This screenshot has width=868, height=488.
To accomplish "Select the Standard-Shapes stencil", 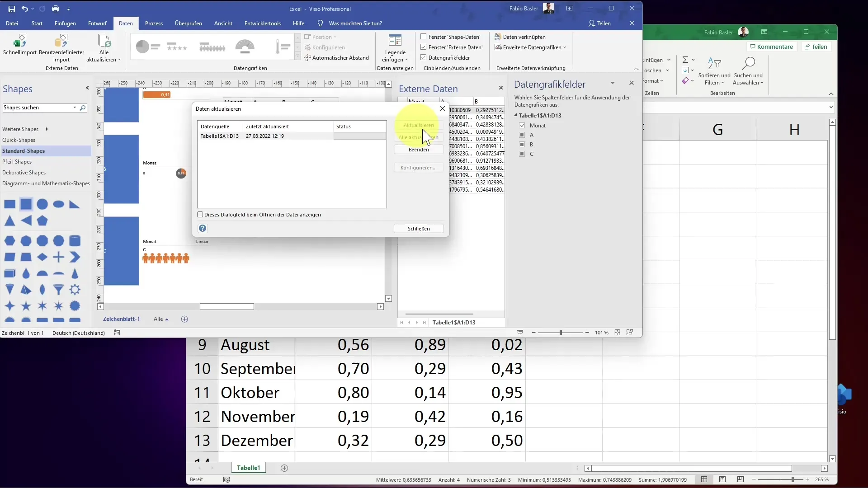I will [45, 151].
